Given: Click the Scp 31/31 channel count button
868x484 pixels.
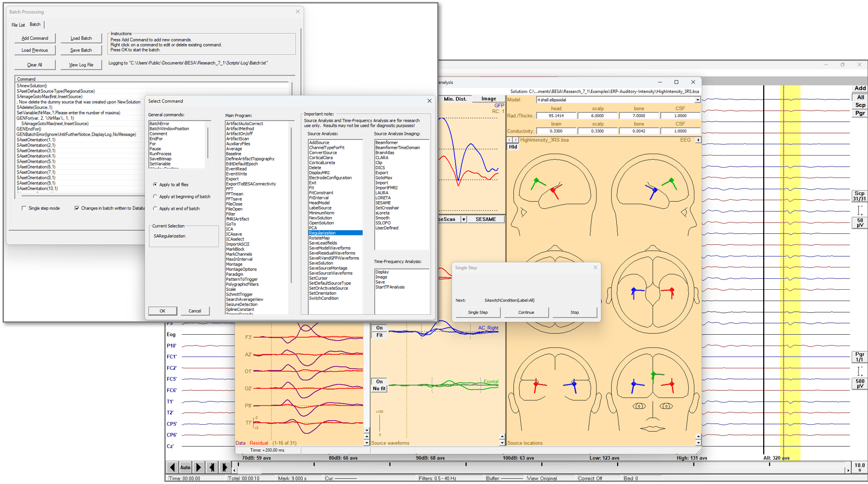Looking at the screenshot, I should [860, 196].
